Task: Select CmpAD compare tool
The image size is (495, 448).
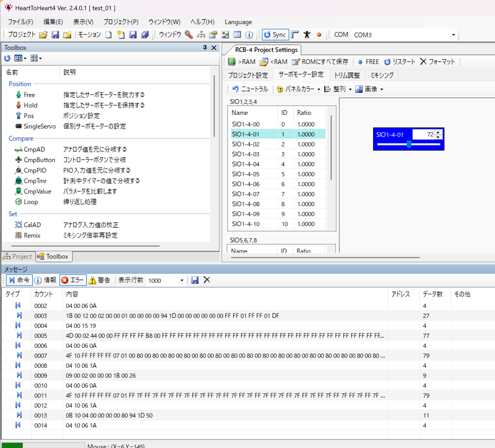Action: pyautogui.click(x=34, y=149)
